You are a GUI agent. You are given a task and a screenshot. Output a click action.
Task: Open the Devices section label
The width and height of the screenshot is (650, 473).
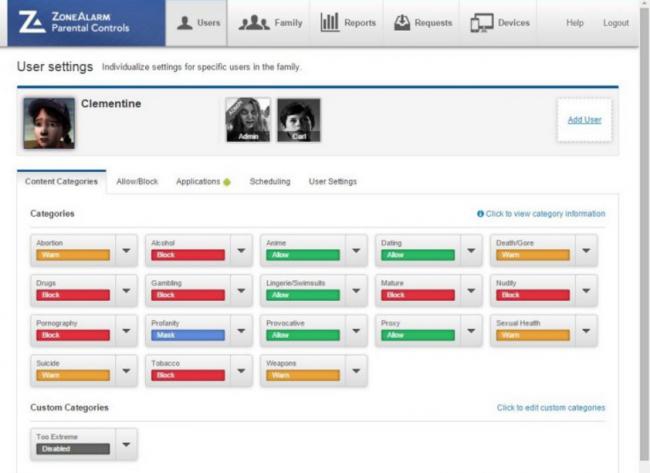click(x=514, y=23)
